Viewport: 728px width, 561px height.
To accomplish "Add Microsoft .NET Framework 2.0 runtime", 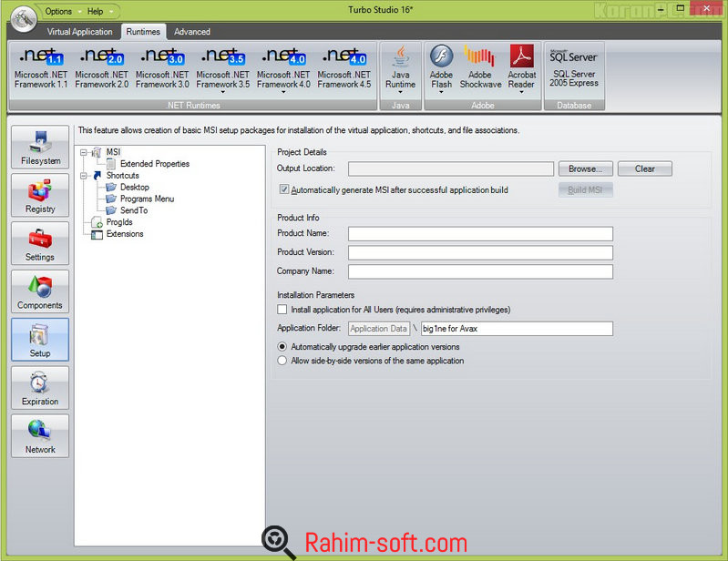I will click(102, 68).
